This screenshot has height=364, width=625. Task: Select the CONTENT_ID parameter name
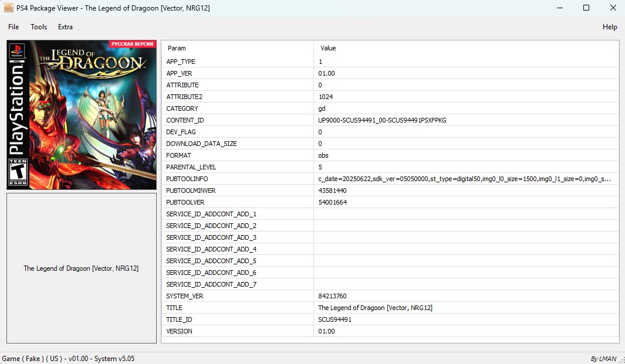coord(185,120)
